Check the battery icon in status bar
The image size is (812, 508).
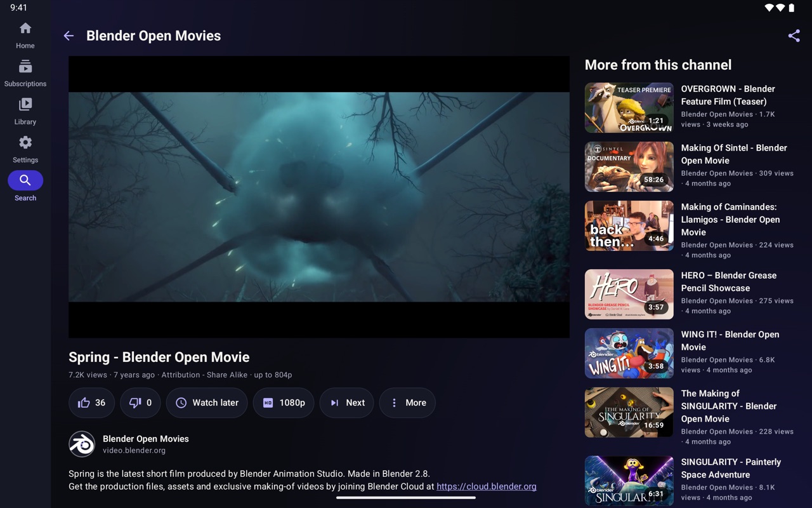tap(792, 8)
